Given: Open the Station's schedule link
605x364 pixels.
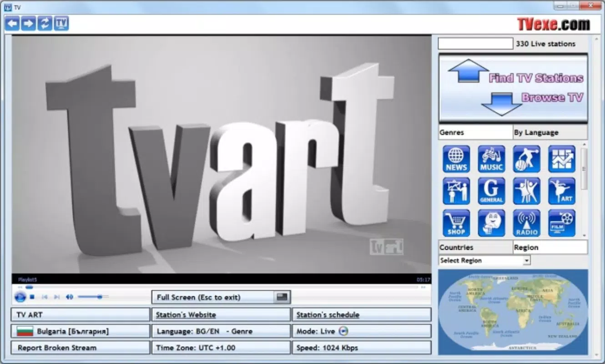Looking at the screenshot, I should [328, 314].
